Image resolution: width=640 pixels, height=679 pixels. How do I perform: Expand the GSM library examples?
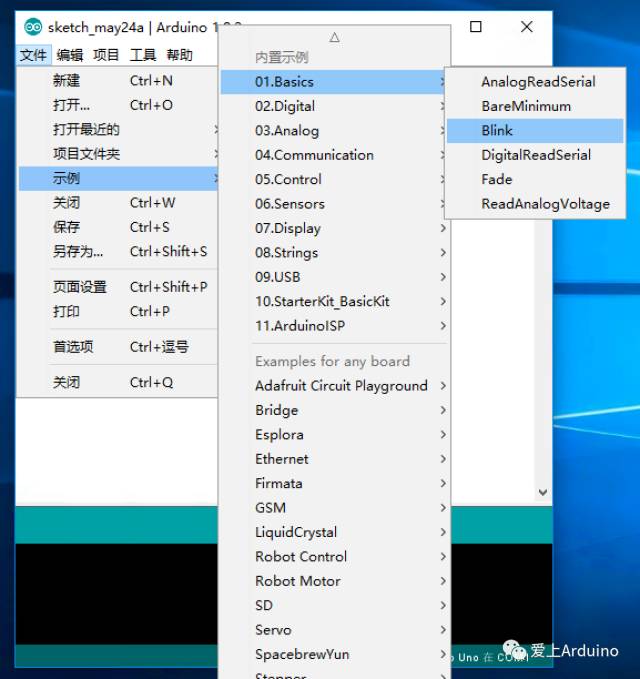tap(334, 508)
